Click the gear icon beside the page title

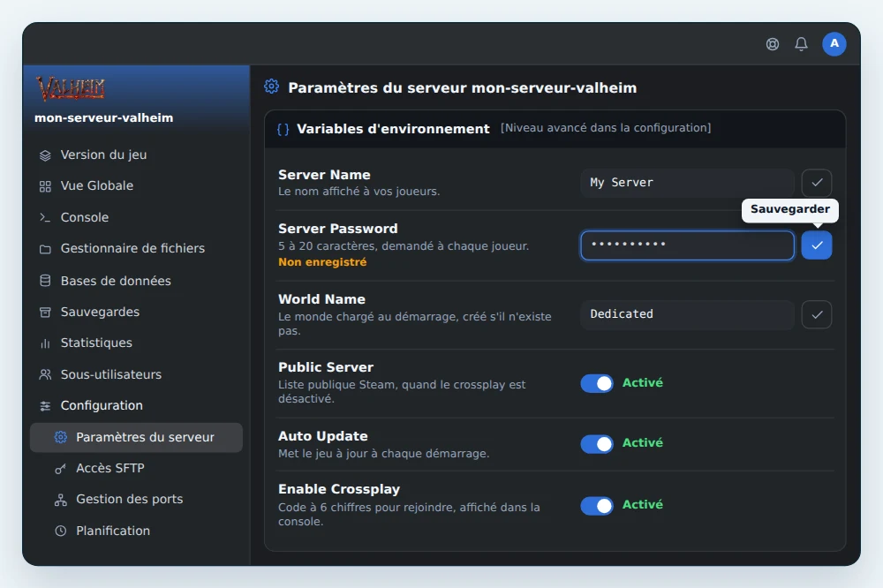click(x=271, y=87)
